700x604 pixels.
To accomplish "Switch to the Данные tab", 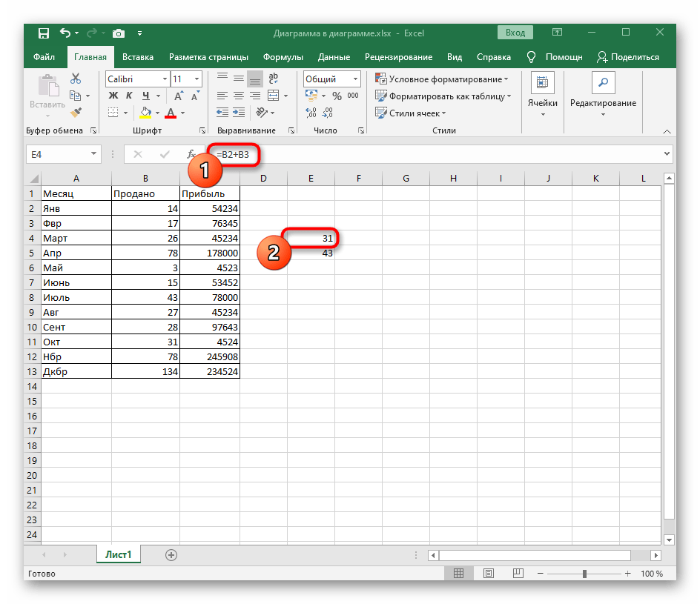I will tap(334, 57).
